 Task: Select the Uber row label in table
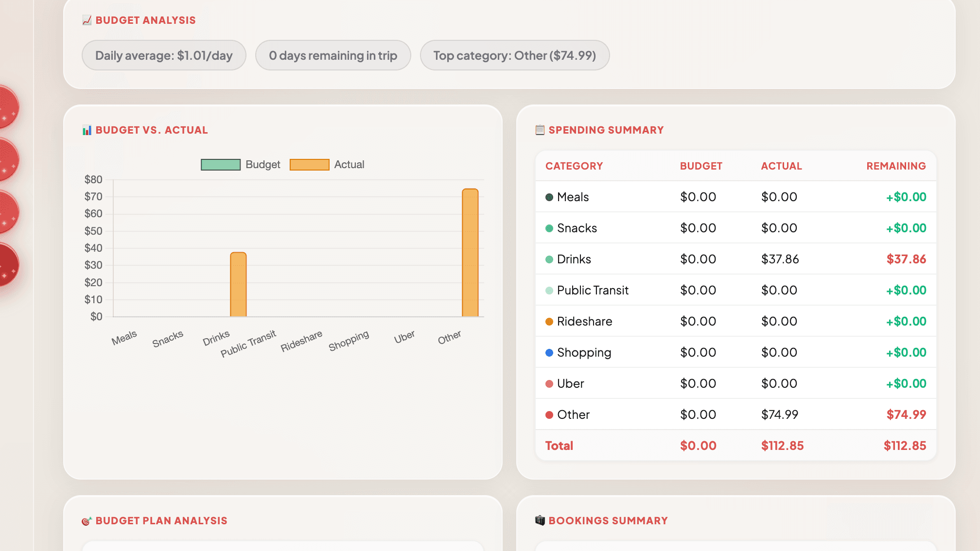(x=570, y=384)
